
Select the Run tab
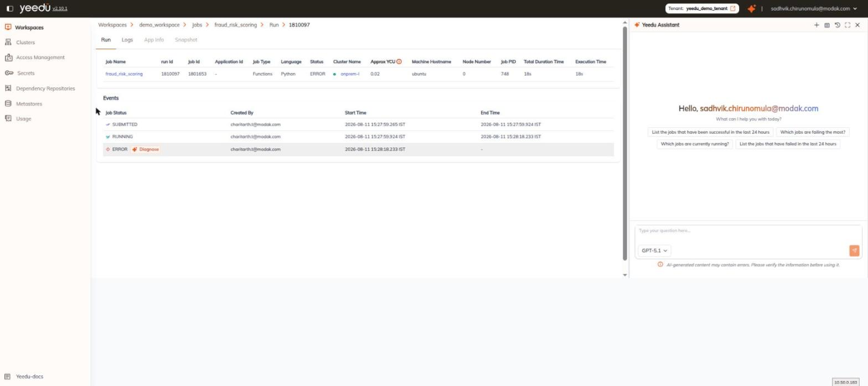pos(106,40)
